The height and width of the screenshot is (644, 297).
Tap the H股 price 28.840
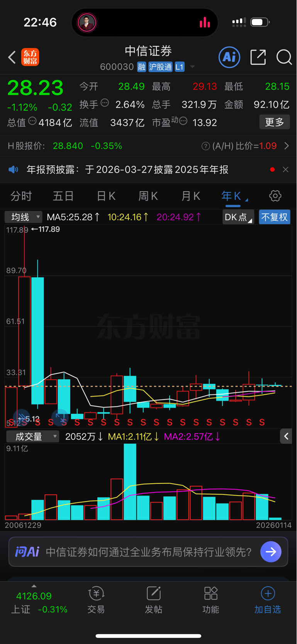68,146
